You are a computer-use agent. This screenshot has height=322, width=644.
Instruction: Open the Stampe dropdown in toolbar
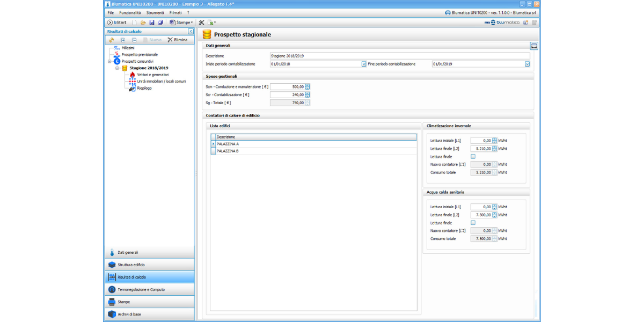click(181, 23)
